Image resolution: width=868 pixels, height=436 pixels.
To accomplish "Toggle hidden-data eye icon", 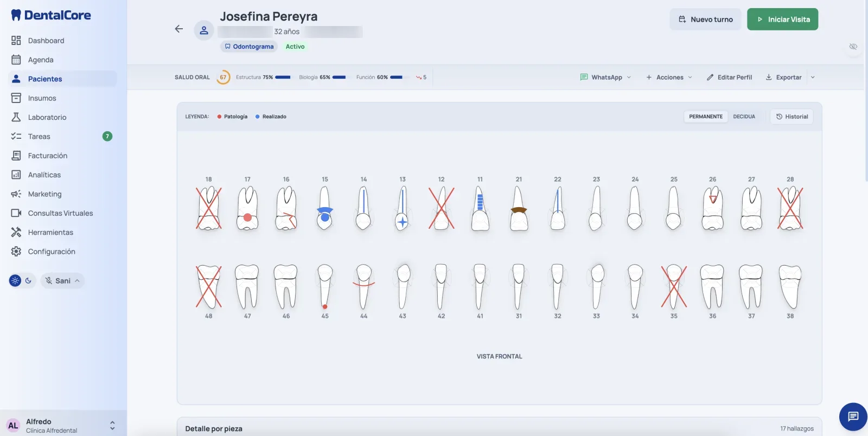I will coord(853,47).
